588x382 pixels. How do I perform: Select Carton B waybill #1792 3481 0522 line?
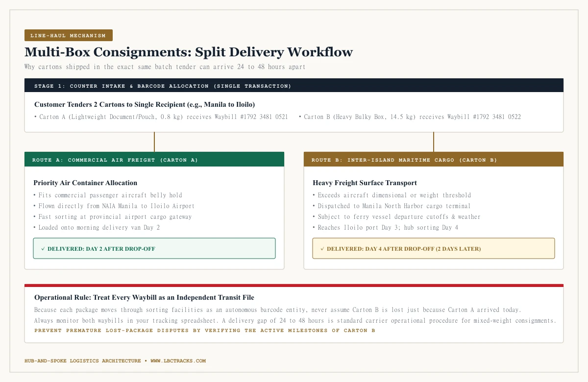click(x=410, y=117)
